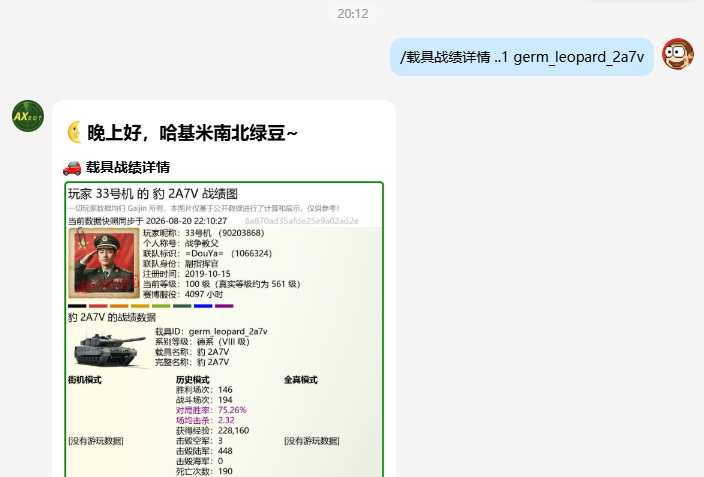The width and height of the screenshot is (704, 477).
Task: Click the 街机模式 column header
Action: click(x=84, y=380)
